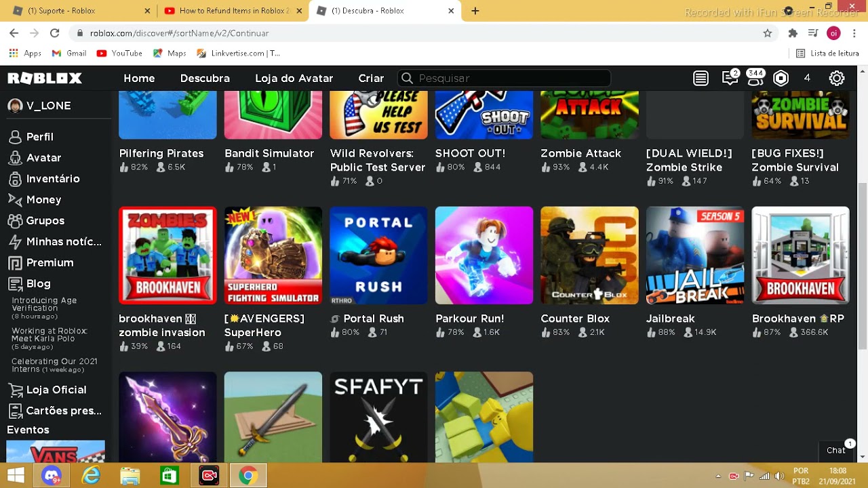
Task: Click the Zombie Attack title
Action: [x=580, y=154]
